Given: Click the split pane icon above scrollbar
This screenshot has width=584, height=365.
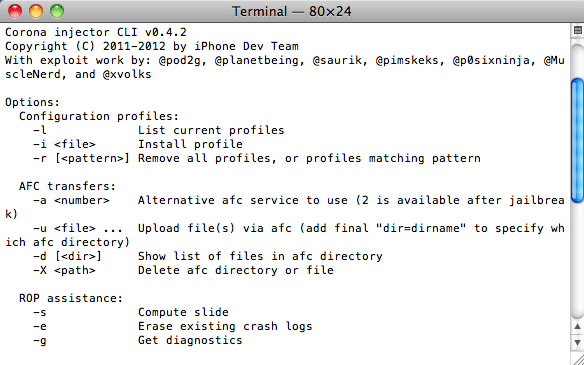Looking at the screenshot, I should (x=577, y=30).
